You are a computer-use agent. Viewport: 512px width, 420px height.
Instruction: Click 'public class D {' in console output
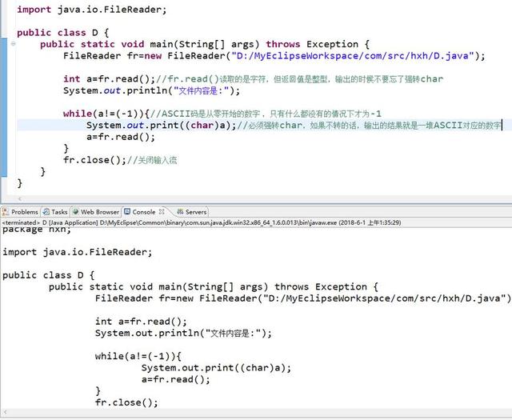(x=48, y=275)
